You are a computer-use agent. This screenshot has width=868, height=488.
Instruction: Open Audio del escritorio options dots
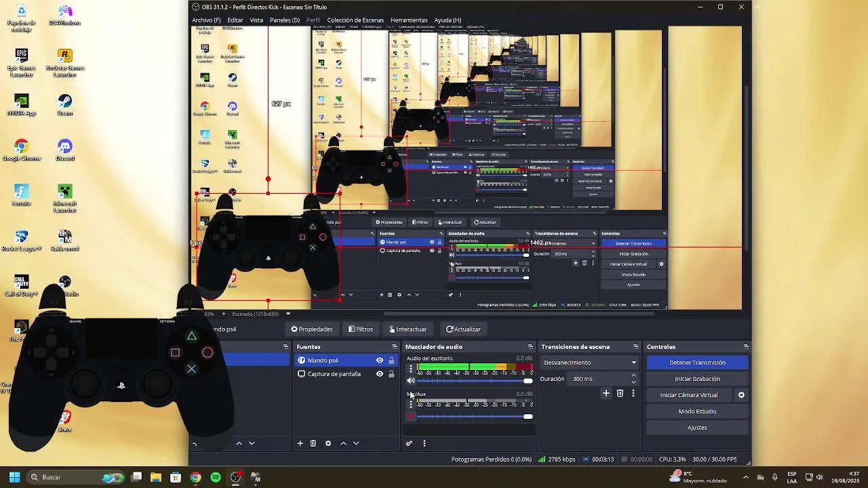pos(410,369)
